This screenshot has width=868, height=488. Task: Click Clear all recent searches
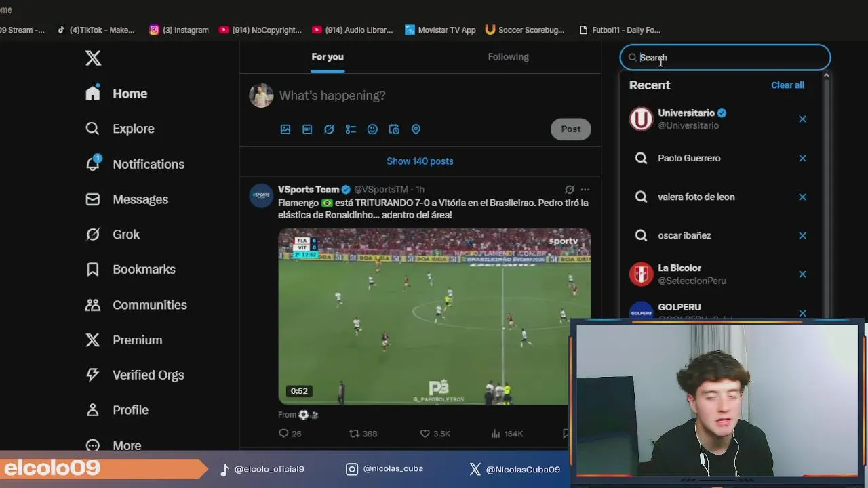click(x=787, y=85)
